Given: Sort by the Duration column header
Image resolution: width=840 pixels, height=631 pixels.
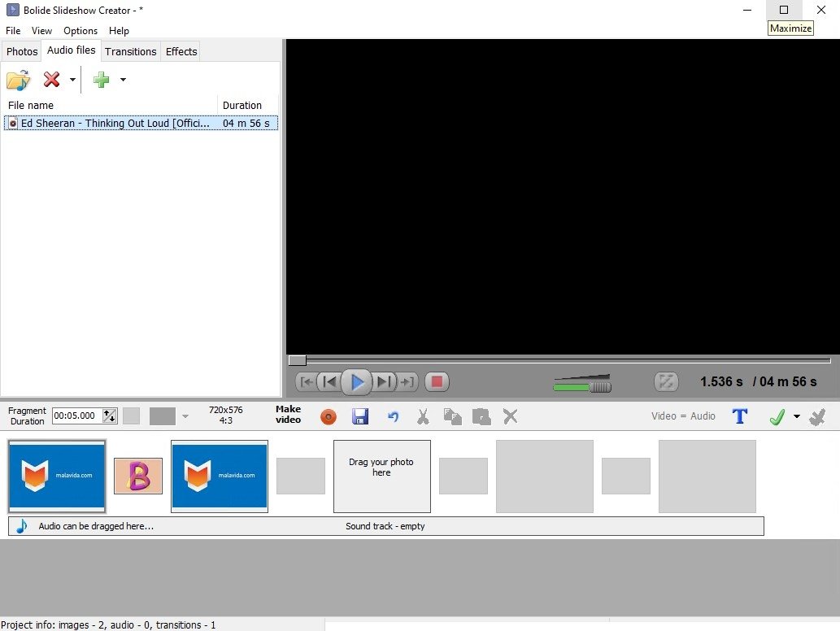Looking at the screenshot, I should [247, 106].
